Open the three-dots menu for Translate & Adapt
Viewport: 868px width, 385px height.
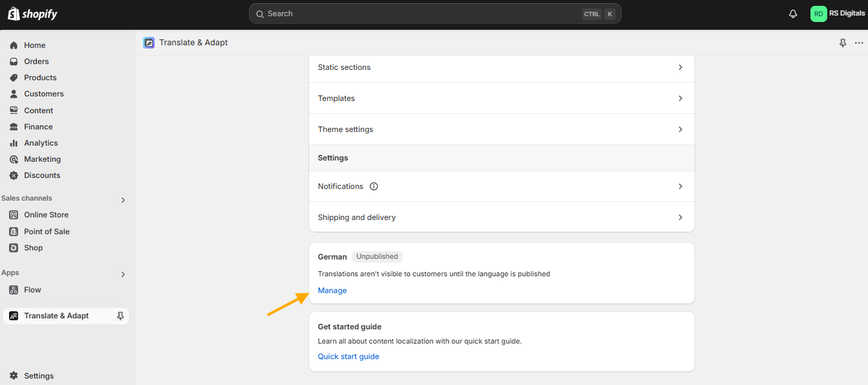pos(859,43)
